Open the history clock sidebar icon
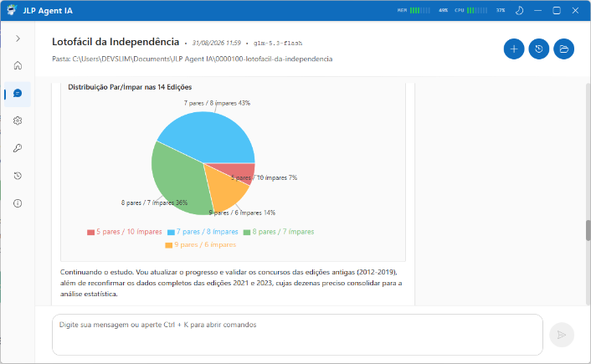The width and height of the screenshot is (591, 364). point(18,176)
